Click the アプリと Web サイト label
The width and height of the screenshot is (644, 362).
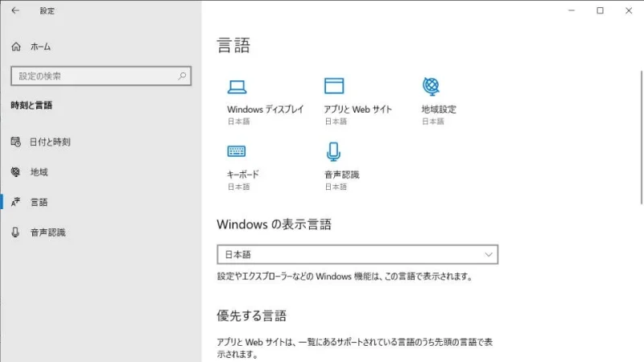[x=358, y=109]
